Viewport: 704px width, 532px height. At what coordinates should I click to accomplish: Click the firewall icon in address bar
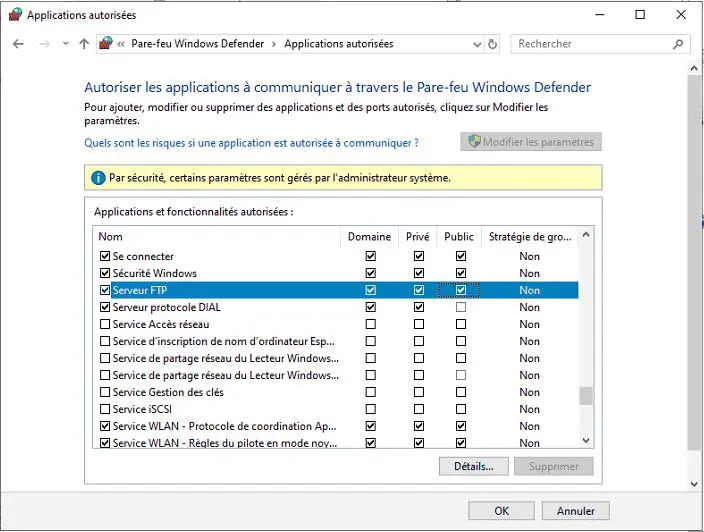pos(105,44)
